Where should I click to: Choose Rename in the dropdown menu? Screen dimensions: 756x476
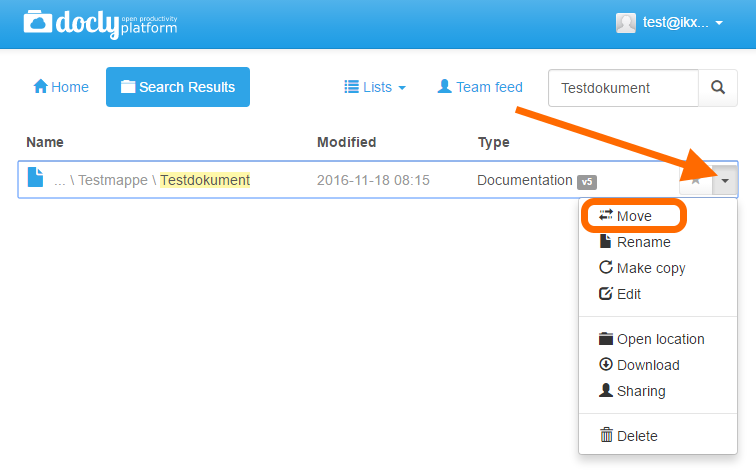[634, 242]
